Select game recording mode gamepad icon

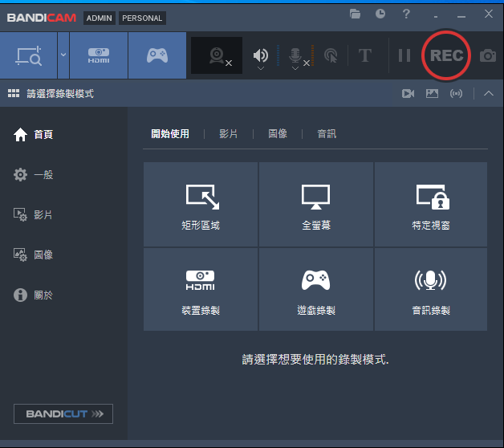[156, 55]
